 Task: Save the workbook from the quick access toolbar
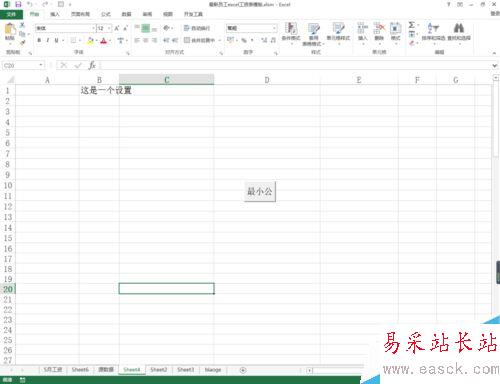pos(18,4)
